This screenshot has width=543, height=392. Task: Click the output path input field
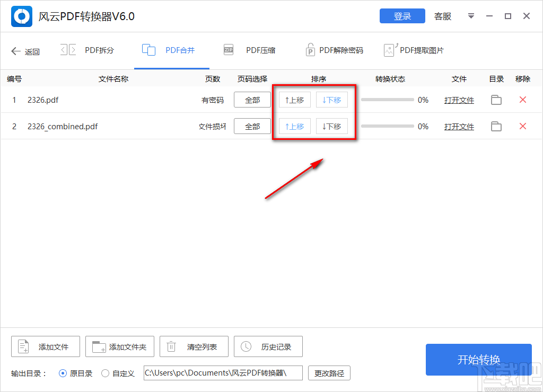(223, 373)
